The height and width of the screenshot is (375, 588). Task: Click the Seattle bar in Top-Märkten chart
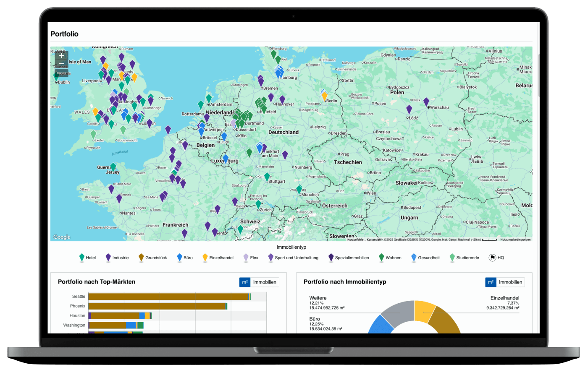pos(168,297)
